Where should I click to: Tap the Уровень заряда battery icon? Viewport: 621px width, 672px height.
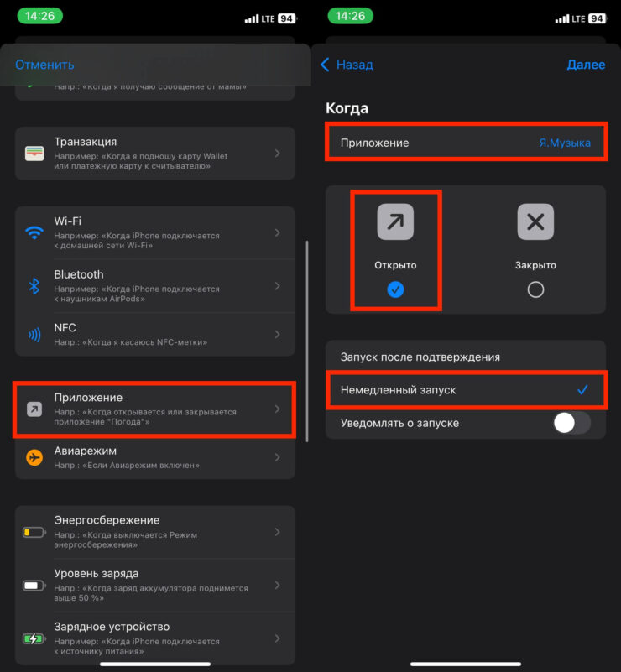[34, 585]
